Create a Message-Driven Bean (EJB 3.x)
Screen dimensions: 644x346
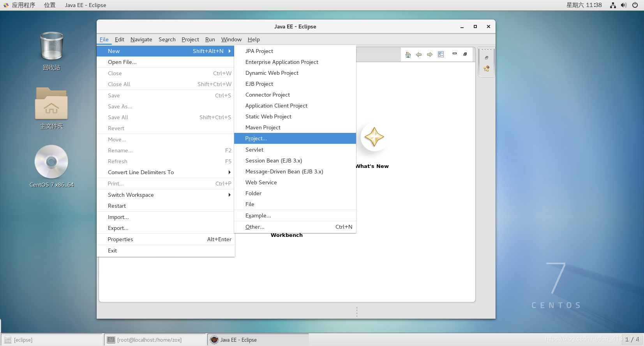295,171
